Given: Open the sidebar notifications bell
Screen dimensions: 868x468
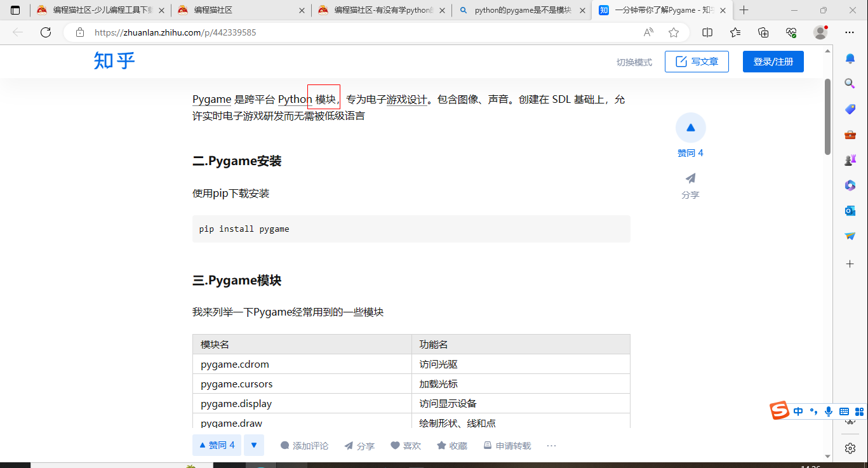Looking at the screenshot, I should point(850,58).
